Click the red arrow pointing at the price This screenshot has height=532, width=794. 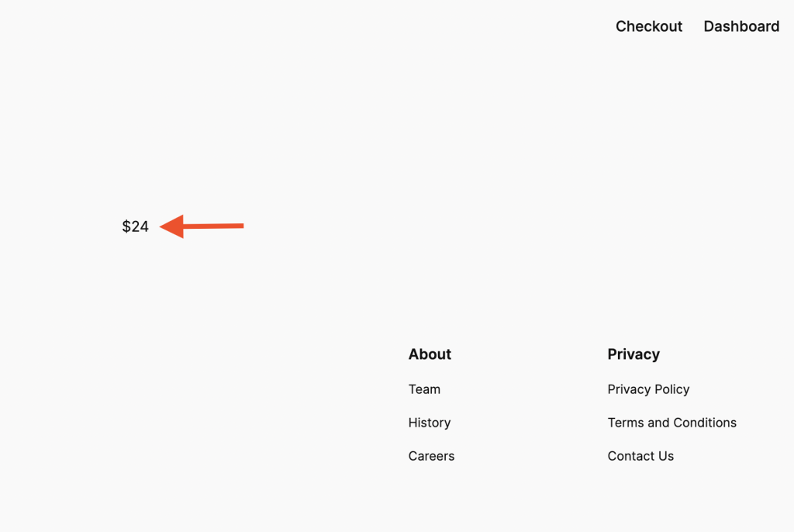[202, 226]
